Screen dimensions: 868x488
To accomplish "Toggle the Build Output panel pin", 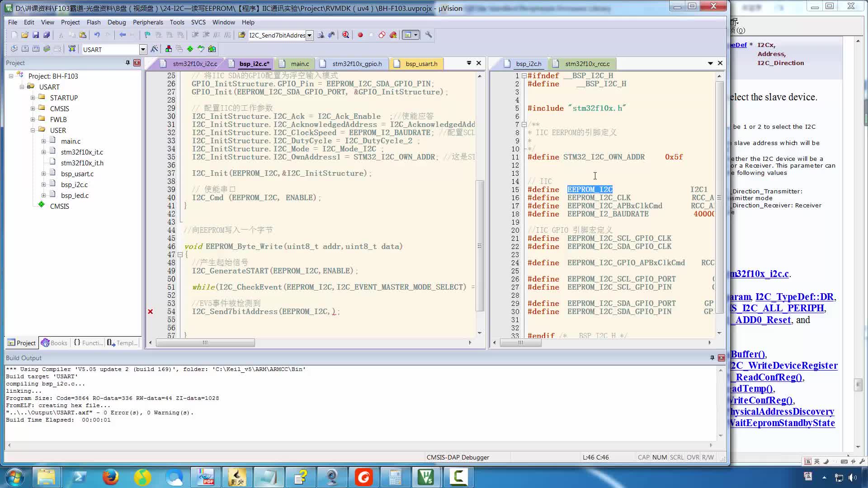I will tap(712, 357).
